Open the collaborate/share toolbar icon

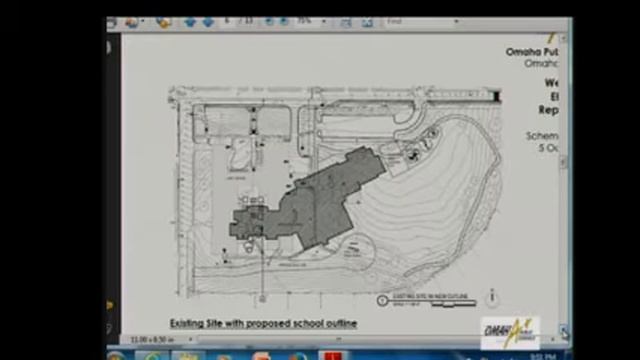pyautogui.click(x=131, y=22)
